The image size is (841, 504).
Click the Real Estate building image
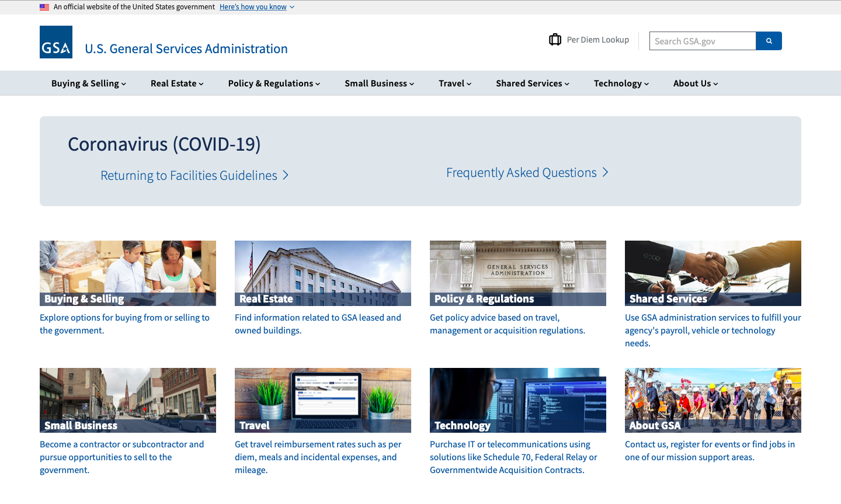point(323,273)
